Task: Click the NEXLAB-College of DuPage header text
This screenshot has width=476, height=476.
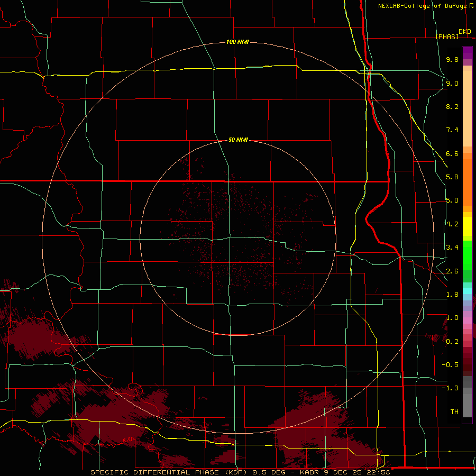Action: click(x=422, y=6)
